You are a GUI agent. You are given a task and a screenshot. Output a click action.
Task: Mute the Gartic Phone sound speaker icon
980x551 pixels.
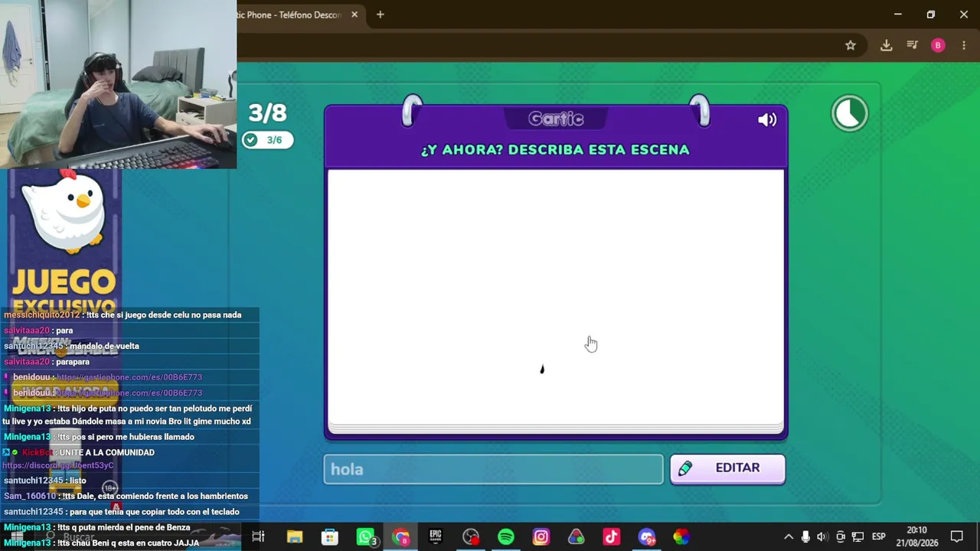point(767,119)
